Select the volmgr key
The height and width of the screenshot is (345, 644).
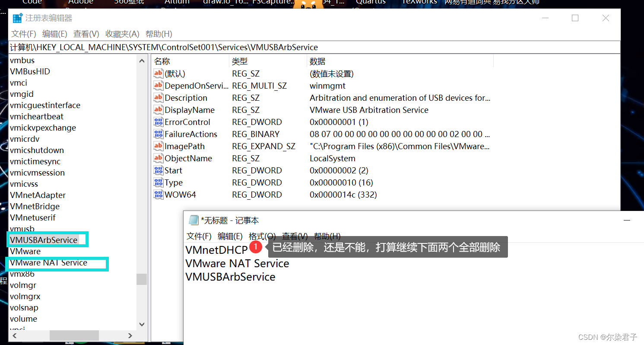[23, 285]
